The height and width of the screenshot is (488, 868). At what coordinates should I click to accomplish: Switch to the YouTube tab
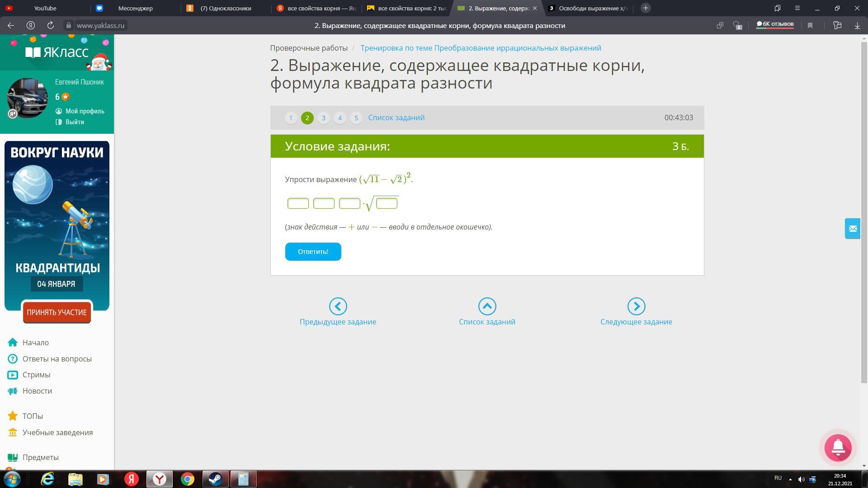45,8
